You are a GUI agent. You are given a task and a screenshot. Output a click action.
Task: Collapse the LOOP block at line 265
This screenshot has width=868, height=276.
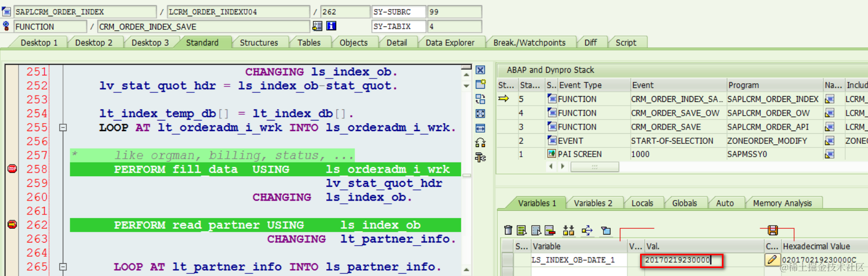[x=63, y=267]
